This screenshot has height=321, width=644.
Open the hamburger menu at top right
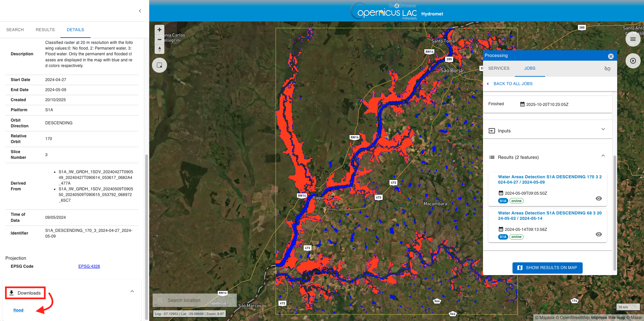tap(633, 39)
